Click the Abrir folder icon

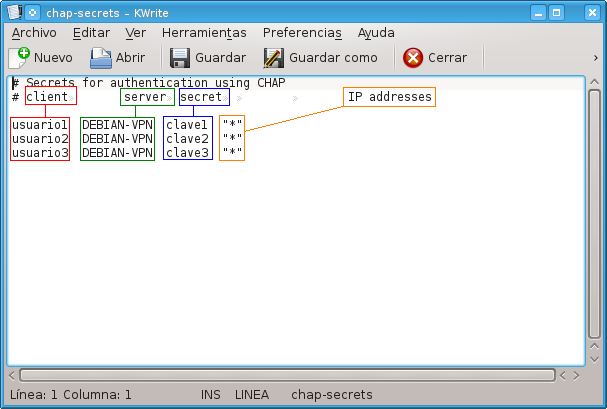click(x=101, y=58)
